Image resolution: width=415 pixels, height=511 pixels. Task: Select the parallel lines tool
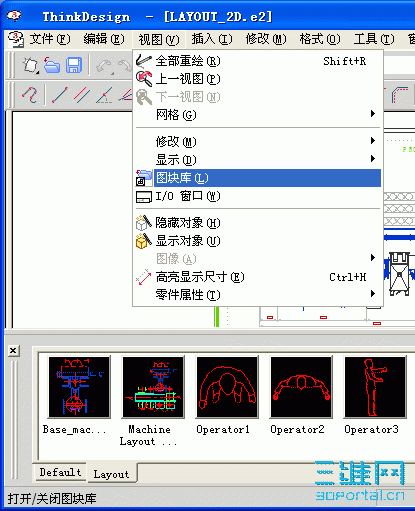click(82, 95)
